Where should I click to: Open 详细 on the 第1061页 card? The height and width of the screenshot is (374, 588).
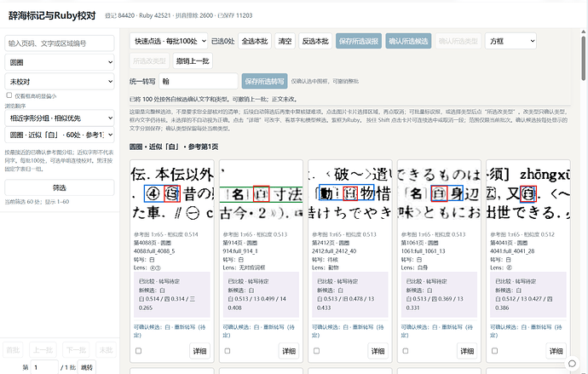pyautogui.click(x=467, y=351)
